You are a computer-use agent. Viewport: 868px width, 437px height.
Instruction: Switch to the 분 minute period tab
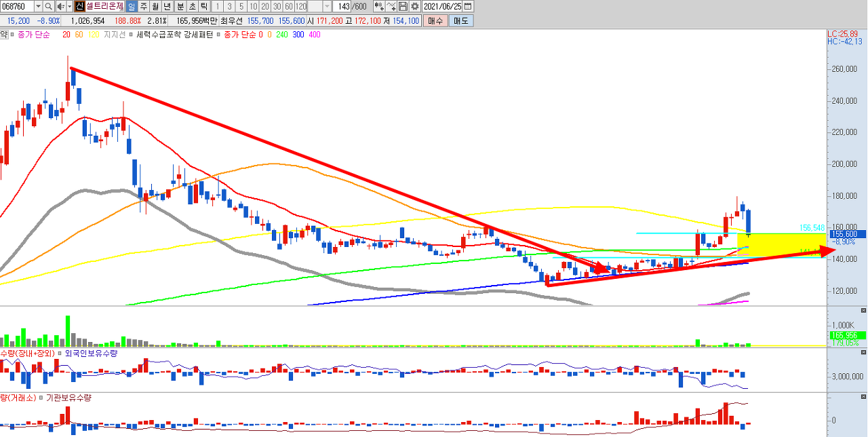click(180, 6)
